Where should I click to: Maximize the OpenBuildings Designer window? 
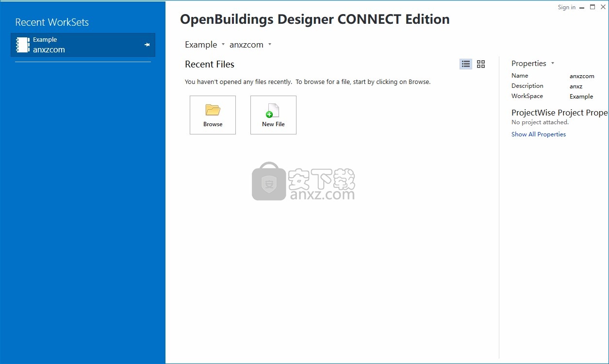(593, 7)
